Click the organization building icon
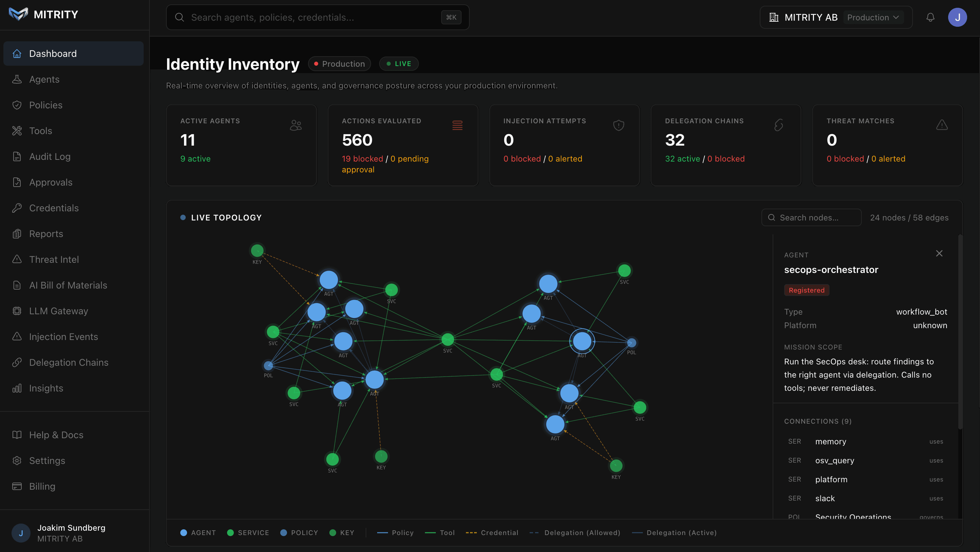The width and height of the screenshot is (980, 552). (773, 18)
